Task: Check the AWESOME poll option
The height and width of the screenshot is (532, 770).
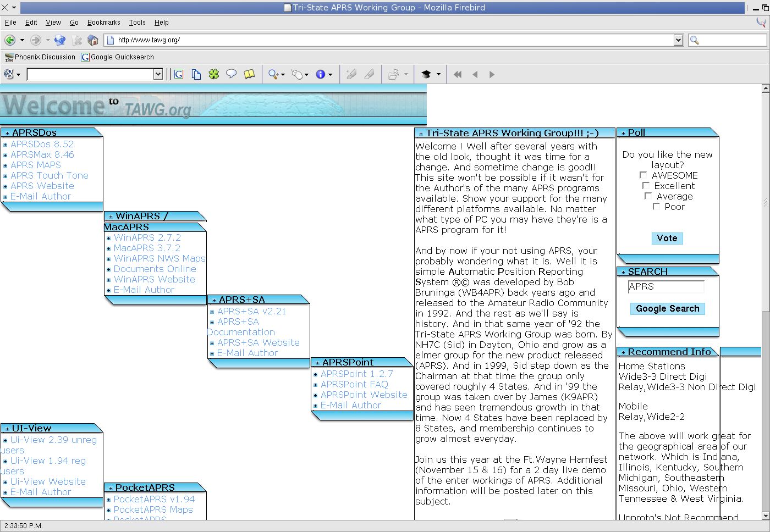Action: click(643, 175)
